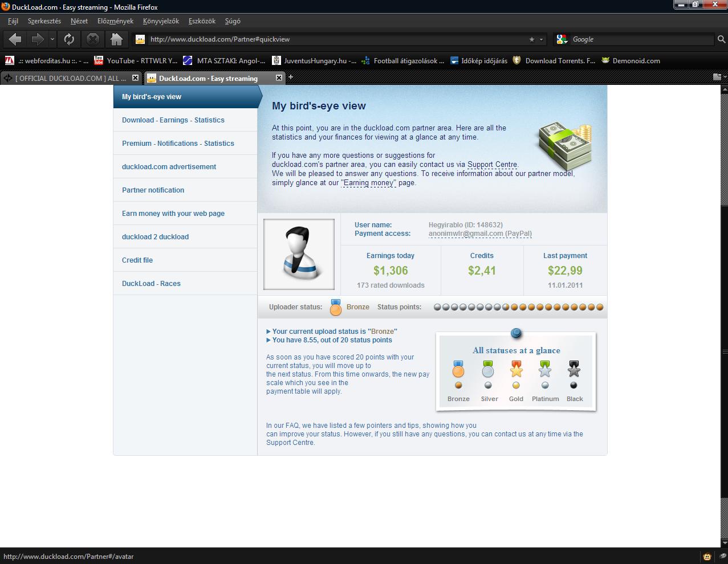Open the MTA SZTAKI bookmark

tap(224, 60)
